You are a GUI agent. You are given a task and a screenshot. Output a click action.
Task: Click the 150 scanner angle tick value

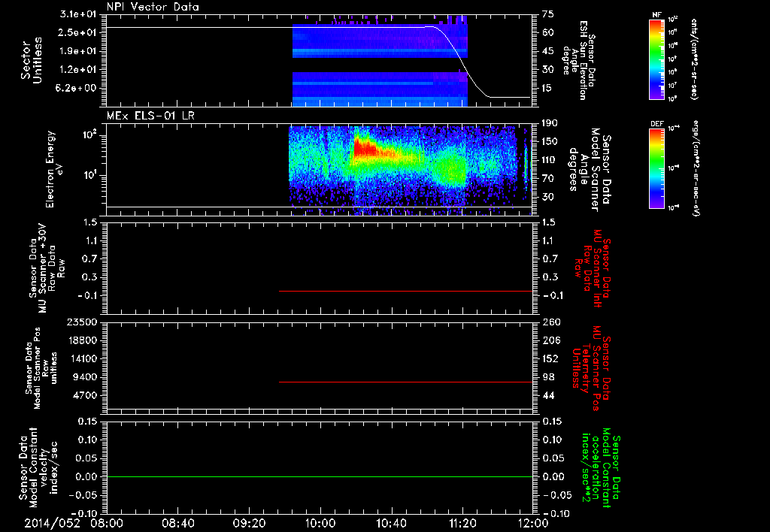(x=550, y=142)
